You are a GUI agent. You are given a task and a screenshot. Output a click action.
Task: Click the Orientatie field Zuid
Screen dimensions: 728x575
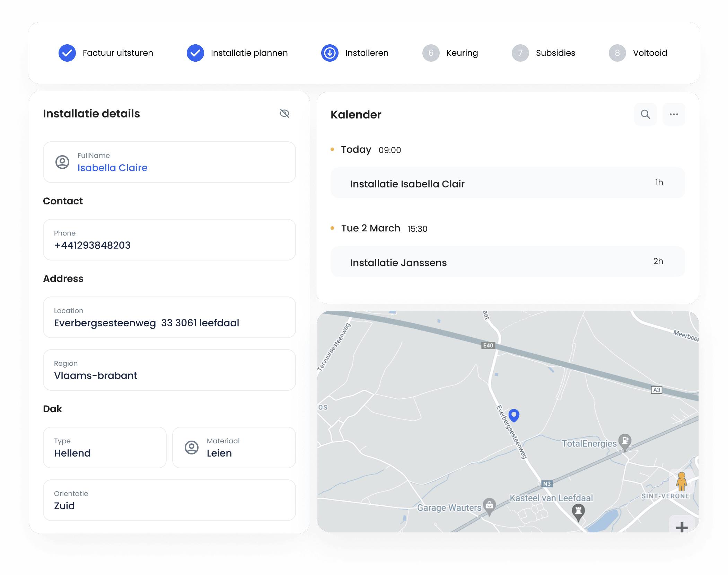tap(169, 500)
